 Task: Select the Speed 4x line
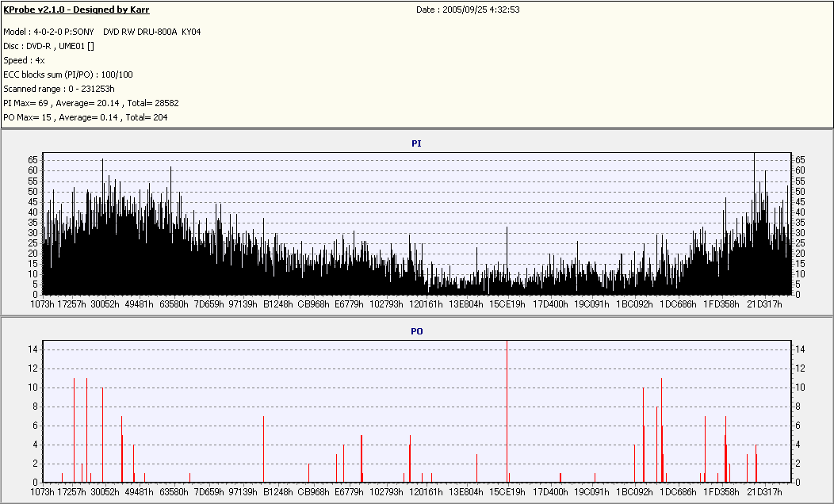tap(24, 60)
